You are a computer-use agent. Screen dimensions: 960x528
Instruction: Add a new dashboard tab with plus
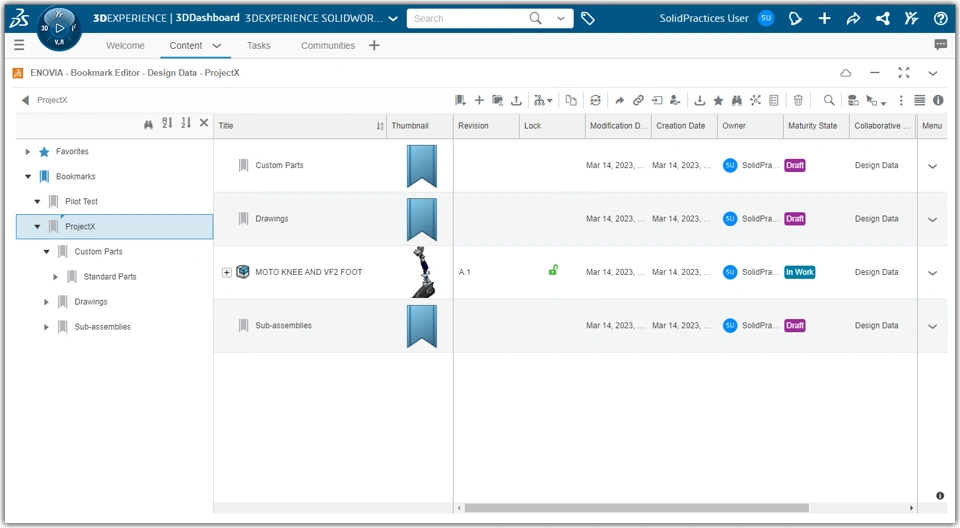tap(374, 45)
